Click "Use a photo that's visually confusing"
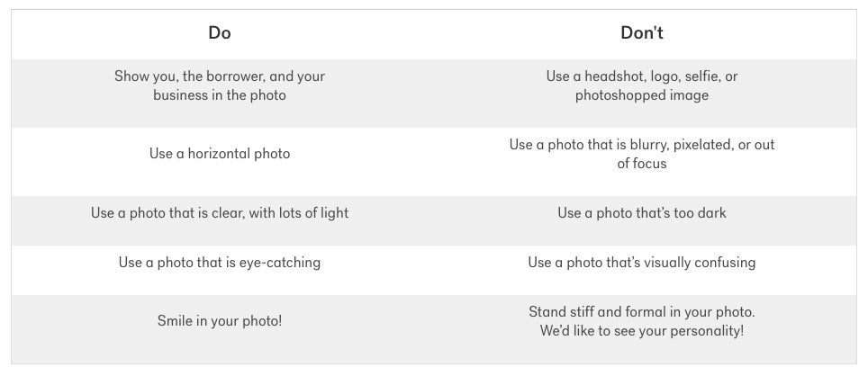Viewport: 868px width, 376px height. (641, 263)
